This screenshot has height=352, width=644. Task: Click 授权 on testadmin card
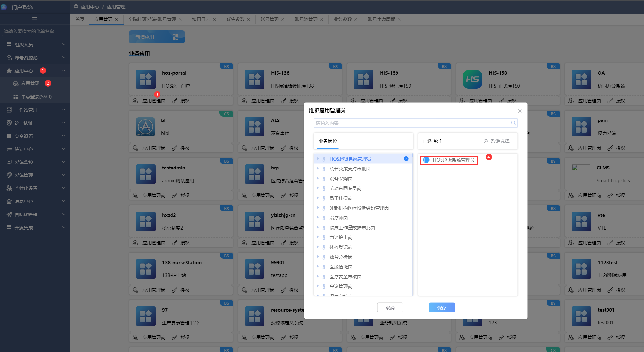click(x=185, y=195)
